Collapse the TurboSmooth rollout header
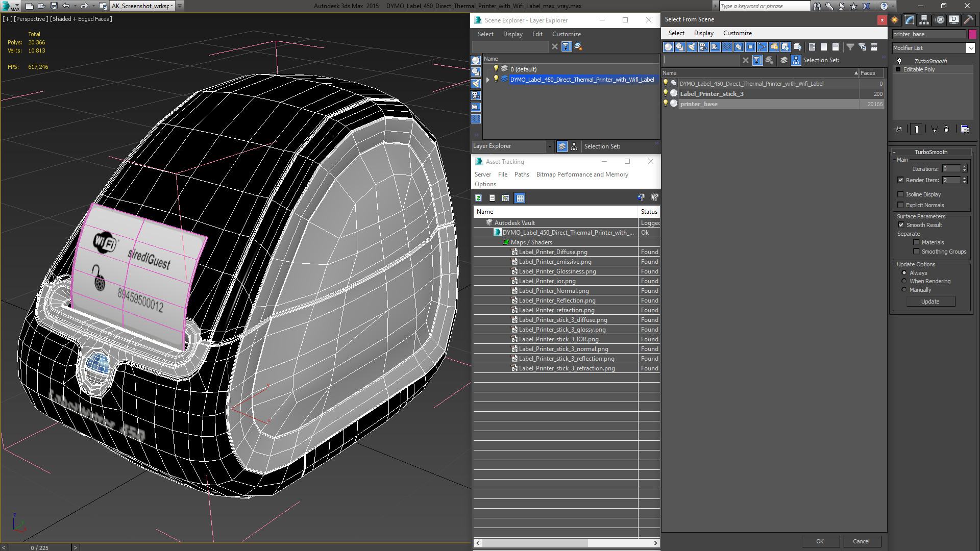 click(x=931, y=152)
